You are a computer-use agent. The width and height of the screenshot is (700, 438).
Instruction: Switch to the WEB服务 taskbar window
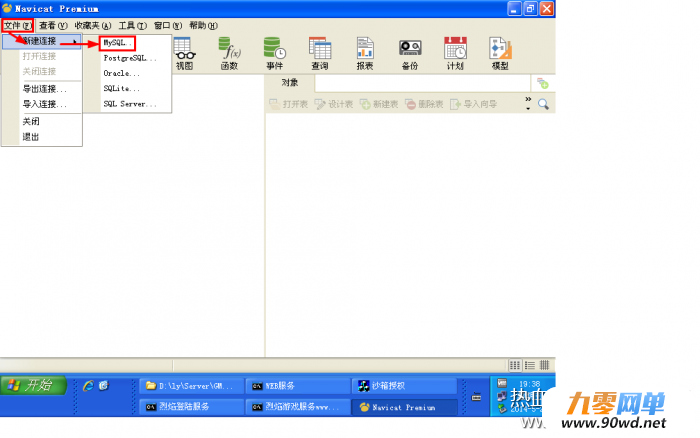298,386
